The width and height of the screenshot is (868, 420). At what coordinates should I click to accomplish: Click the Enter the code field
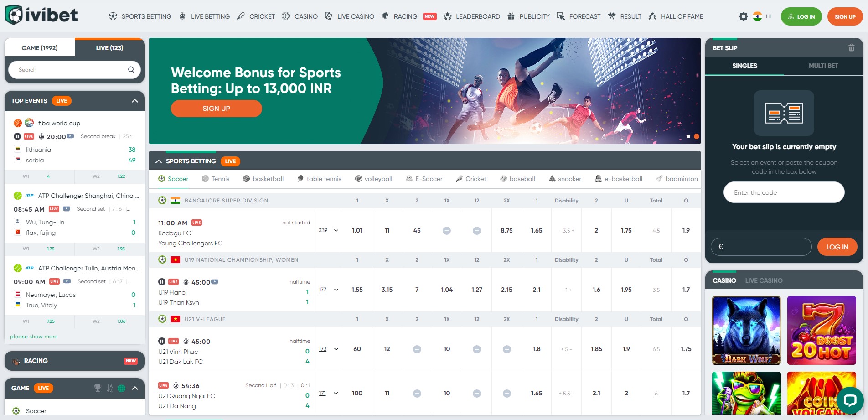(784, 192)
